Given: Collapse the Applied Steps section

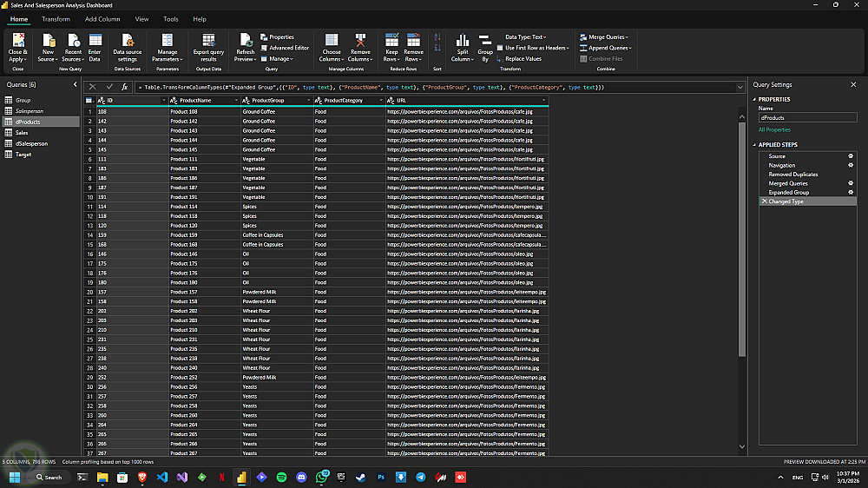Looking at the screenshot, I should pos(755,145).
